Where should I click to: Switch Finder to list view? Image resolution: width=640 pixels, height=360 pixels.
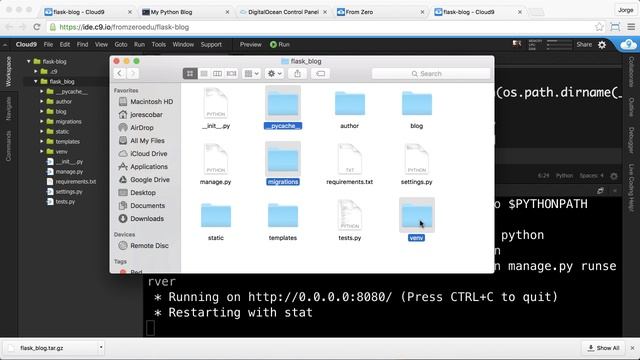[204, 73]
